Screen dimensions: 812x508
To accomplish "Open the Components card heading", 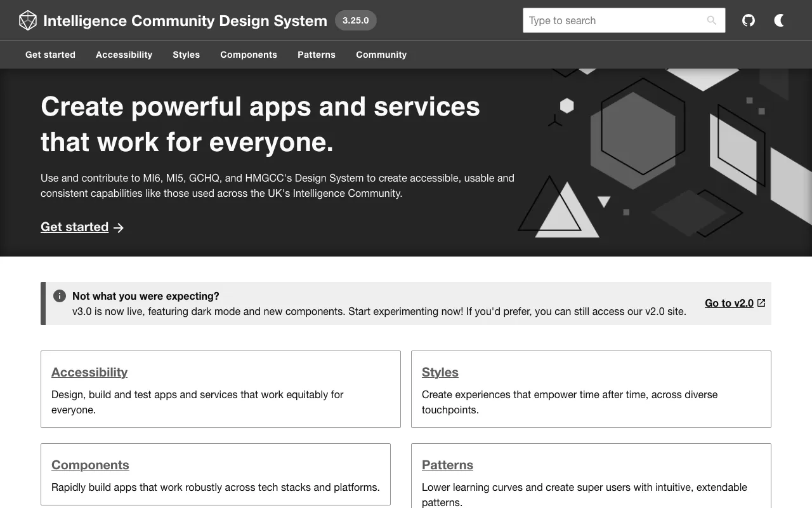I will pos(90,465).
